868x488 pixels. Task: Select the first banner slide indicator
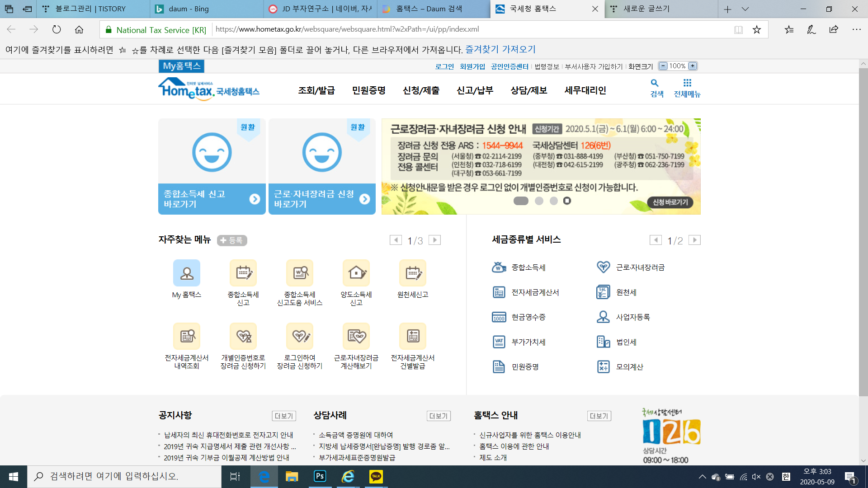coord(521,201)
